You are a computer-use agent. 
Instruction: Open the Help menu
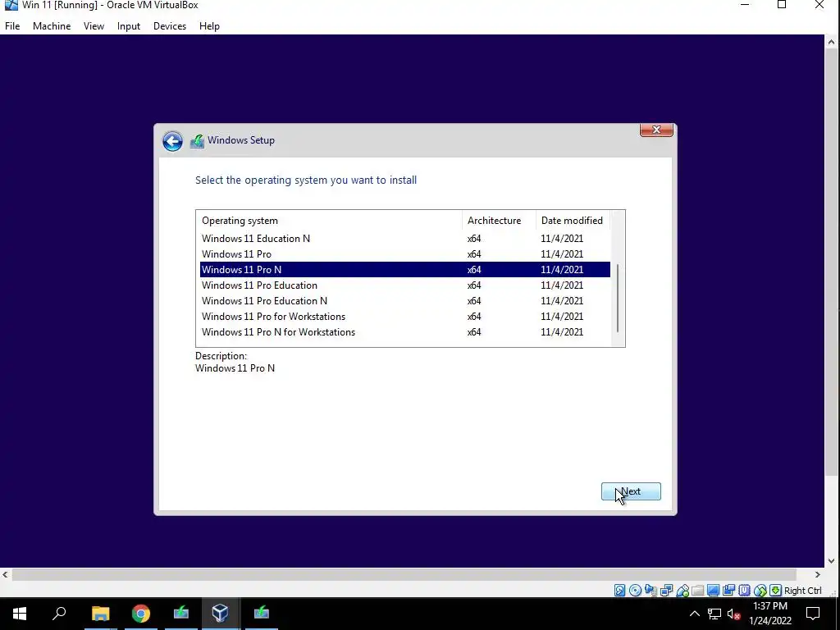tap(209, 25)
